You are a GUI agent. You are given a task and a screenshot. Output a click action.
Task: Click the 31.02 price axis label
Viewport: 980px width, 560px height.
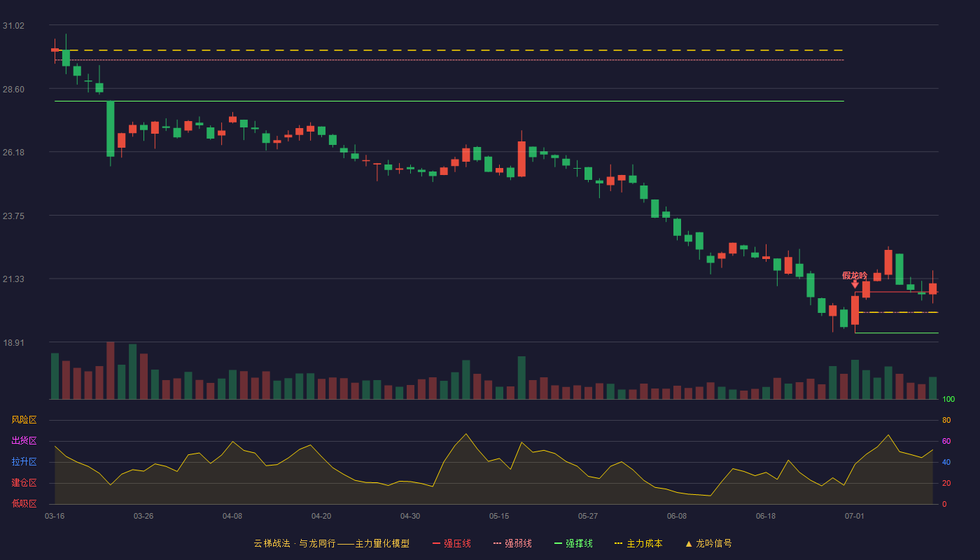[x=13, y=26]
